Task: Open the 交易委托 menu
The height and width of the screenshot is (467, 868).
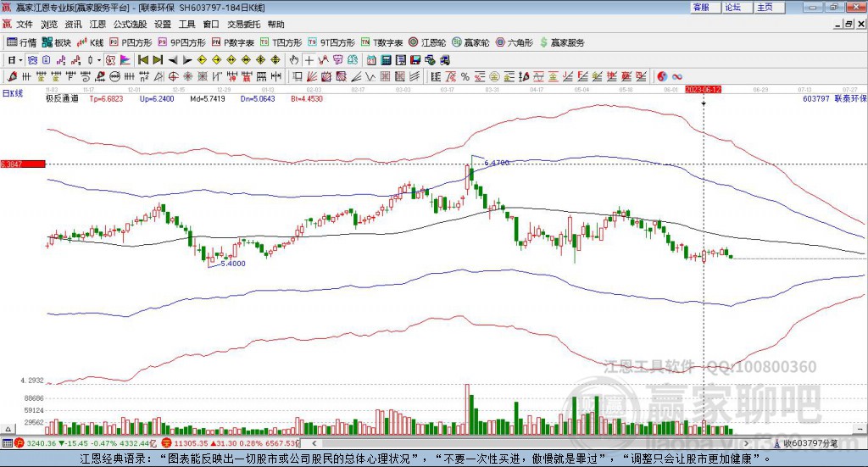Action: click(243, 25)
